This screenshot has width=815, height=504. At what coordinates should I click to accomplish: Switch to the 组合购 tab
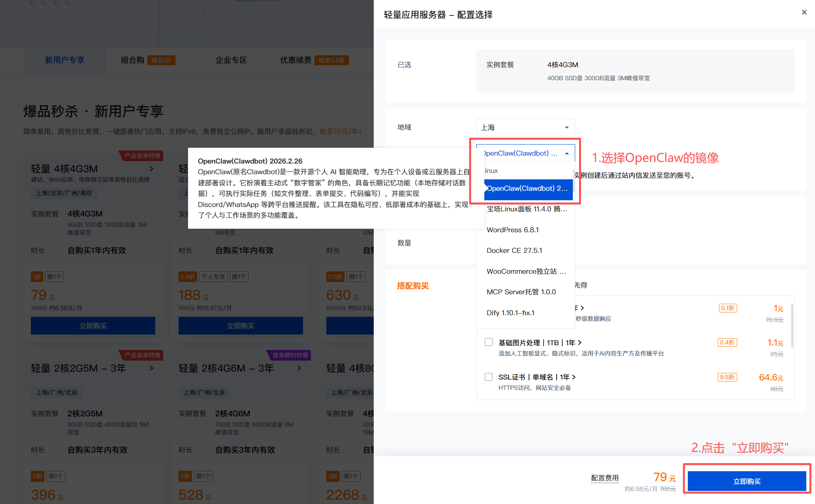(x=132, y=60)
